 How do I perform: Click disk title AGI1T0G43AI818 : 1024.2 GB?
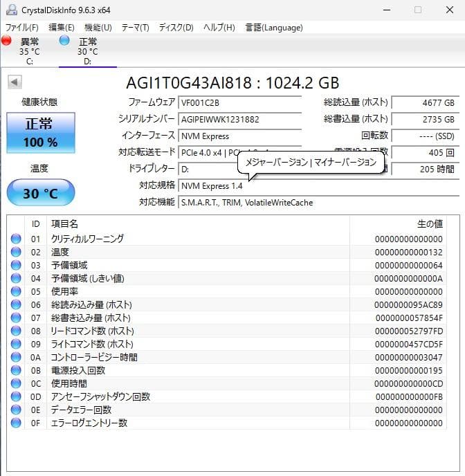[x=232, y=83]
